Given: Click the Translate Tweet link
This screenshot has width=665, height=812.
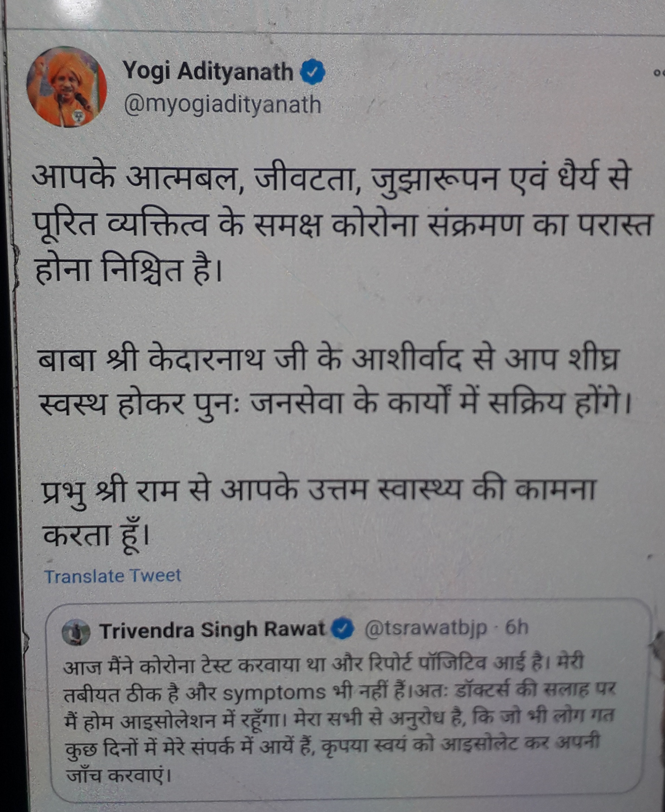Looking at the screenshot, I should [x=113, y=576].
